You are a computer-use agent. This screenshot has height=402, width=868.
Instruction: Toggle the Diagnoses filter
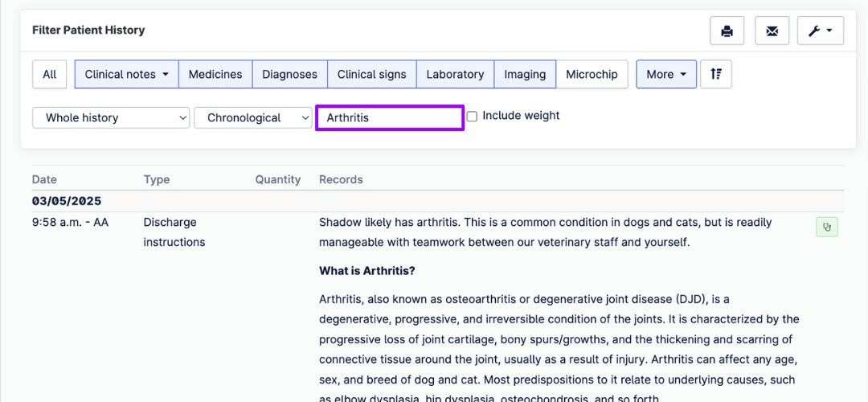click(x=289, y=74)
